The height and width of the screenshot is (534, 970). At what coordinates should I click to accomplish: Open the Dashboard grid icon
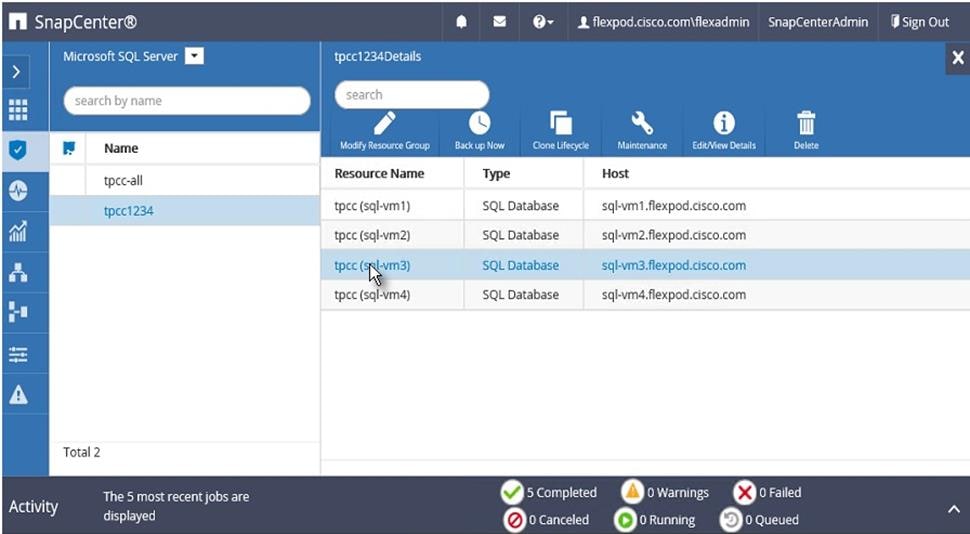click(17, 110)
